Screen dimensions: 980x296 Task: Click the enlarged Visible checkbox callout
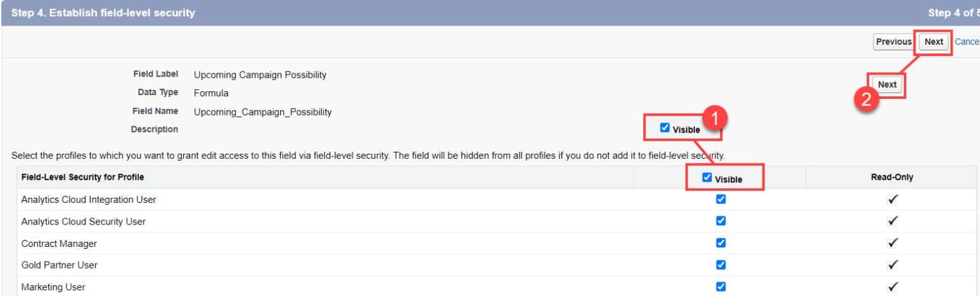click(665, 128)
